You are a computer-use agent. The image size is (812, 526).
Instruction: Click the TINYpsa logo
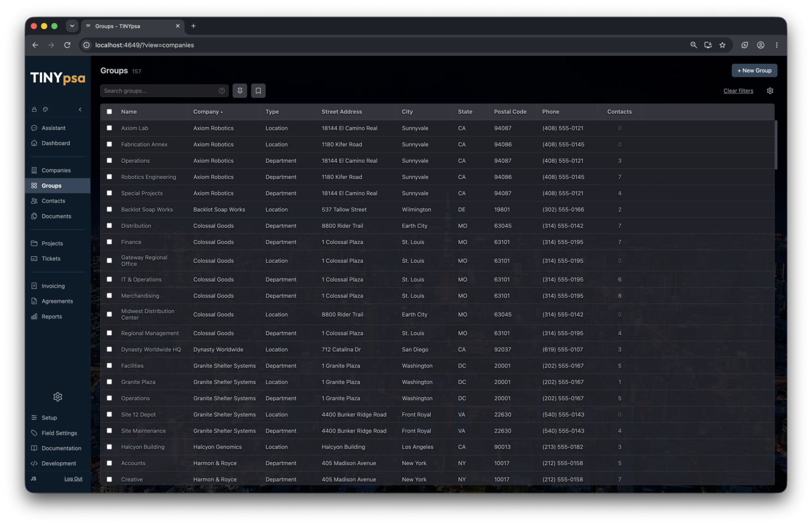coord(57,78)
